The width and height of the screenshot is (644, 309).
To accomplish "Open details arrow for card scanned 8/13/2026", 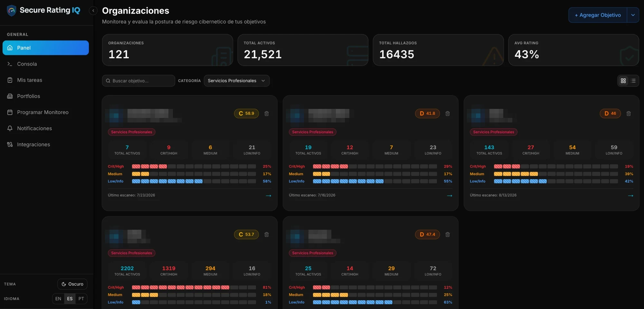I will (x=630, y=196).
